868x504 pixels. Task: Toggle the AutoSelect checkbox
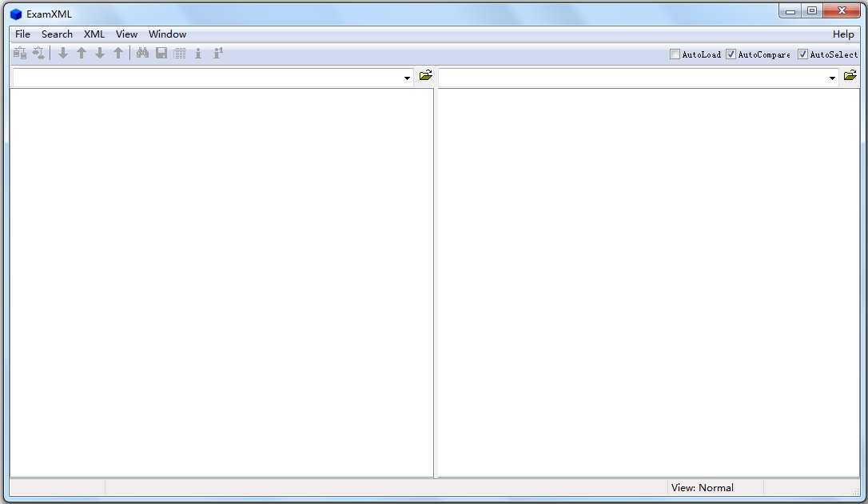[x=802, y=54]
